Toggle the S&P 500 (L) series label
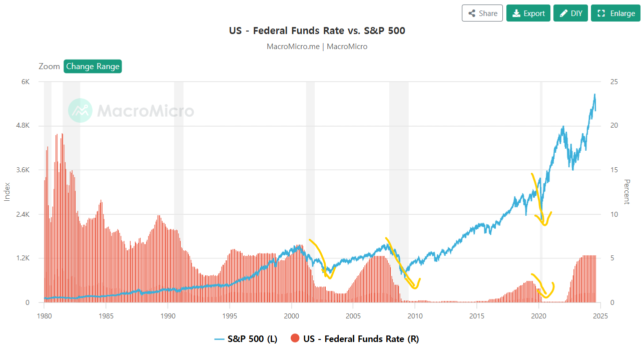644x354 pixels. click(252, 339)
